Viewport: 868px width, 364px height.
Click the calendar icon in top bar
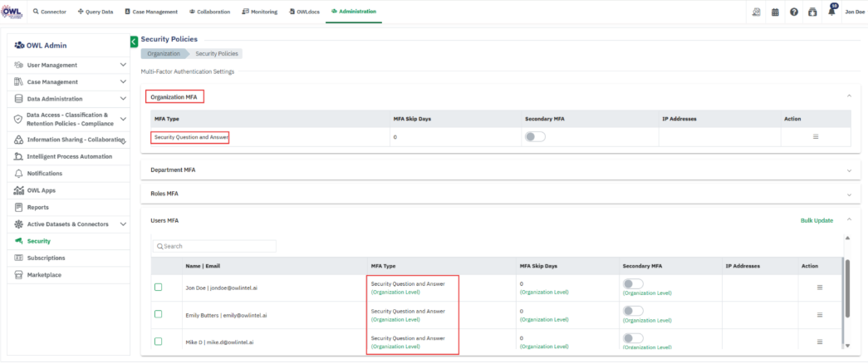(775, 12)
